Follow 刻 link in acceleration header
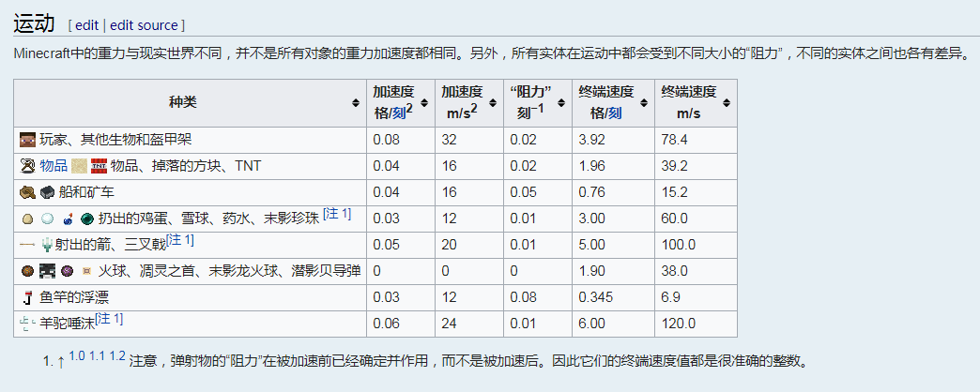This screenshot has width=980, height=392. pyautogui.click(x=397, y=114)
